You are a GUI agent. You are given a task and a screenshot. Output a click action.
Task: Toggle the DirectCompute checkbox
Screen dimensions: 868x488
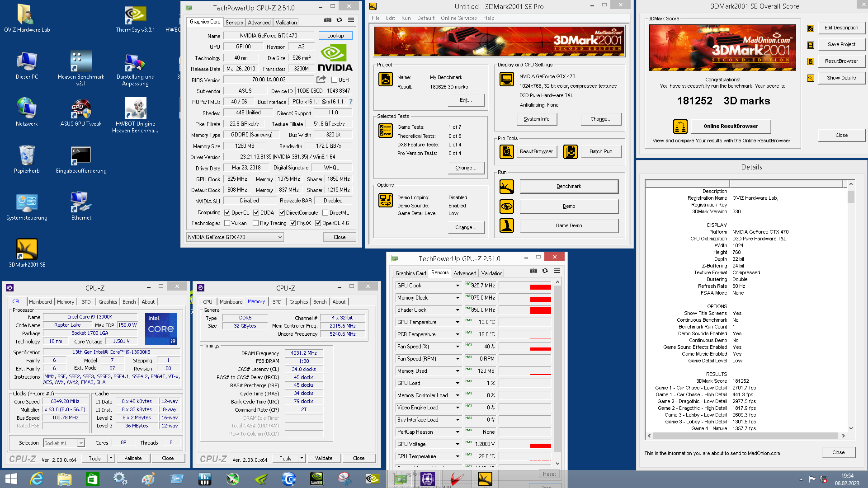click(x=282, y=213)
